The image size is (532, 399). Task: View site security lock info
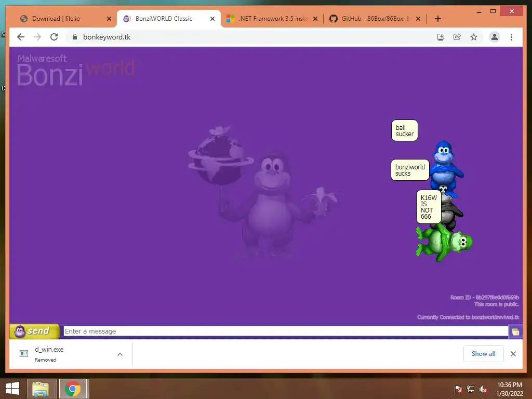point(75,37)
